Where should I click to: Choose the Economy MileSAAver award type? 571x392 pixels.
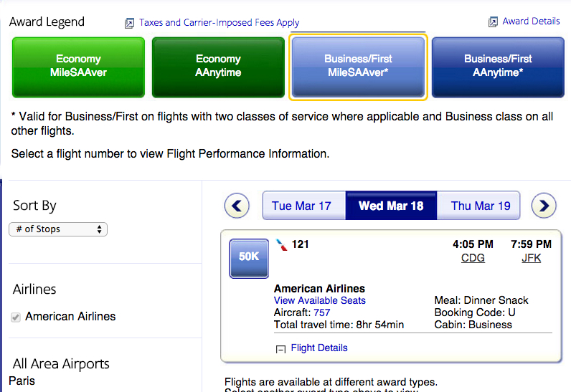point(78,67)
